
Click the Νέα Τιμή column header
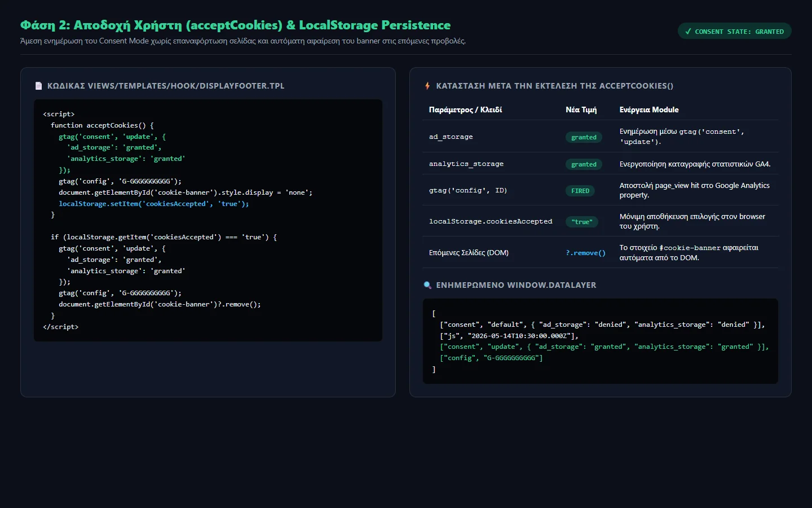(581, 110)
